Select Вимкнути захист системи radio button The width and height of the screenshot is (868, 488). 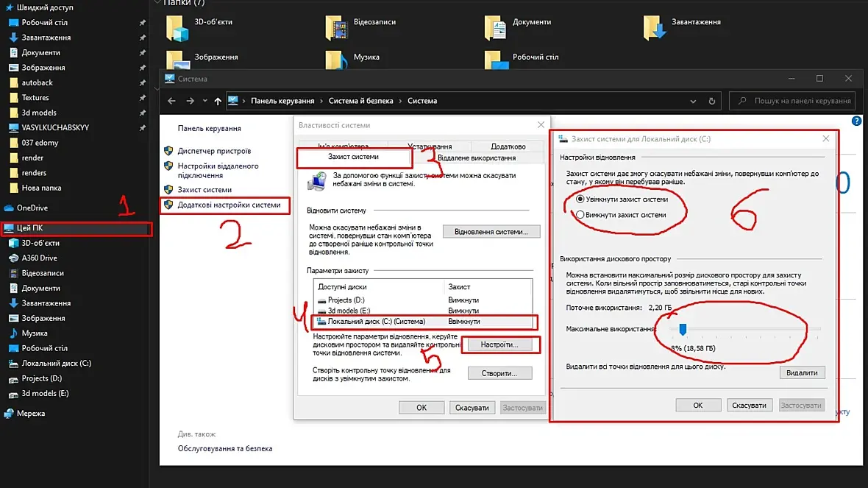click(x=580, y=214)
